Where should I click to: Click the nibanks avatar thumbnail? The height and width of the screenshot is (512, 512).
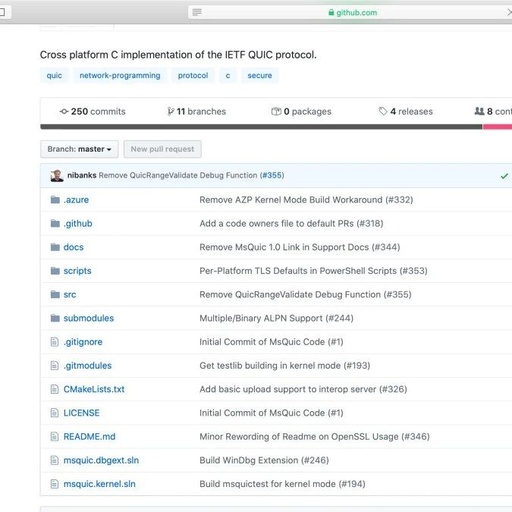pyautogui.click(x=57, y=175)
